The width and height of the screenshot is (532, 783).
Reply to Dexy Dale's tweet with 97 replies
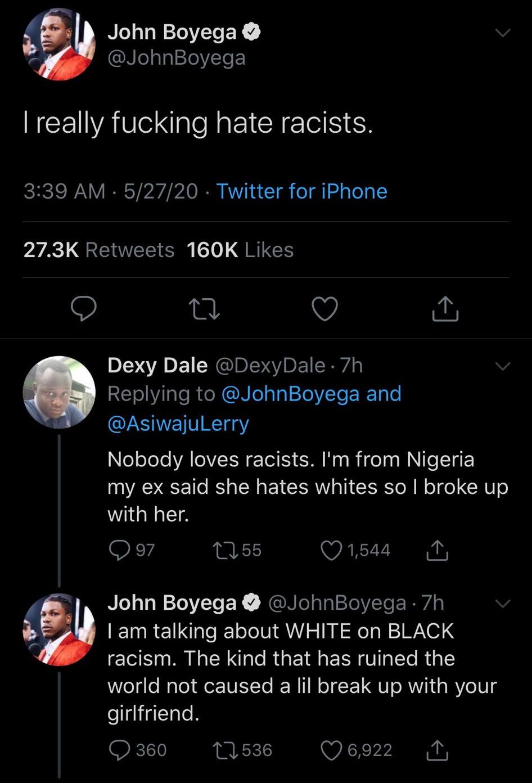coord(118,550)
